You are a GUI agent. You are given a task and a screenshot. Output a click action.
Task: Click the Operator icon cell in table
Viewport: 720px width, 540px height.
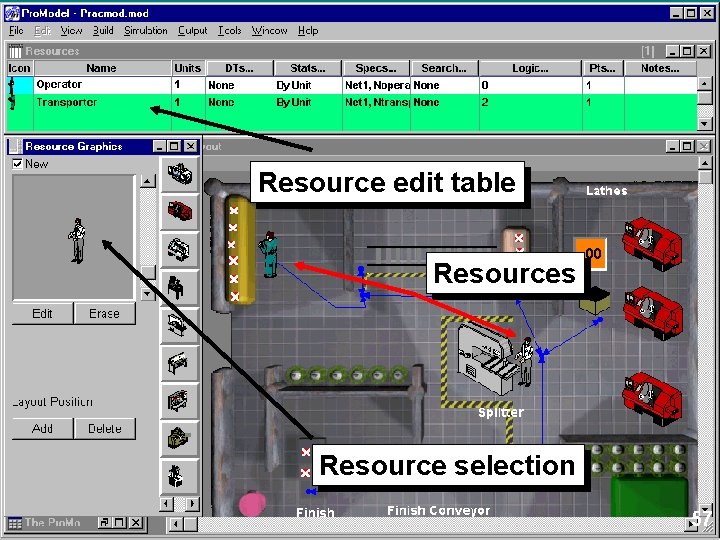pos(20,85)
